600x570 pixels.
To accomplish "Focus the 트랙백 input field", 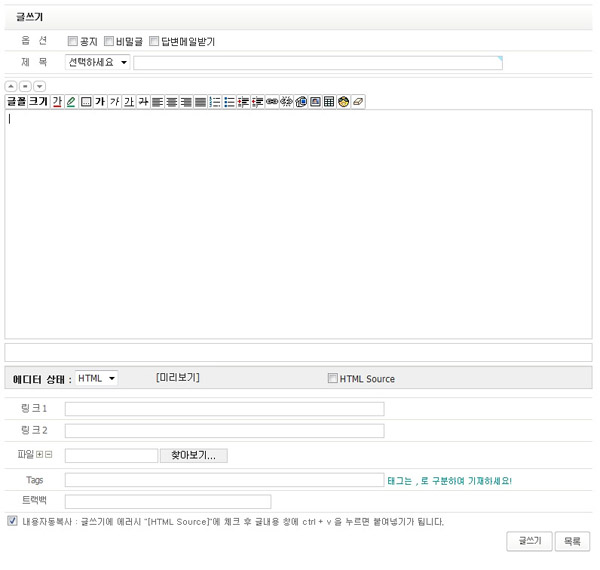I will tap(168, 502).
